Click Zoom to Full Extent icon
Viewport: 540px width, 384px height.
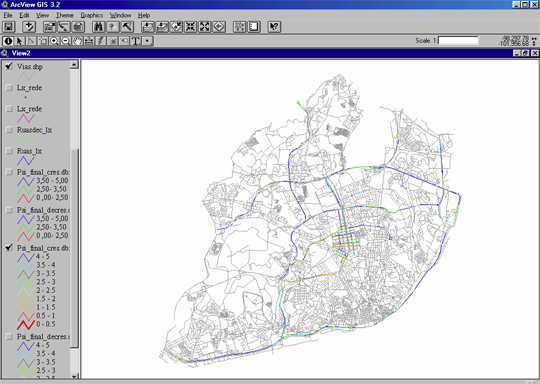148,27
